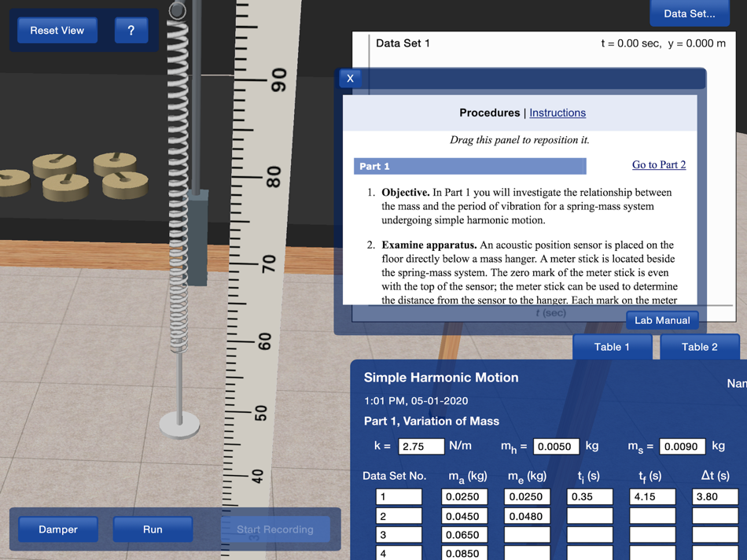Follow the Go to Part 2 link
747x560 pixels.
point(659,164)
